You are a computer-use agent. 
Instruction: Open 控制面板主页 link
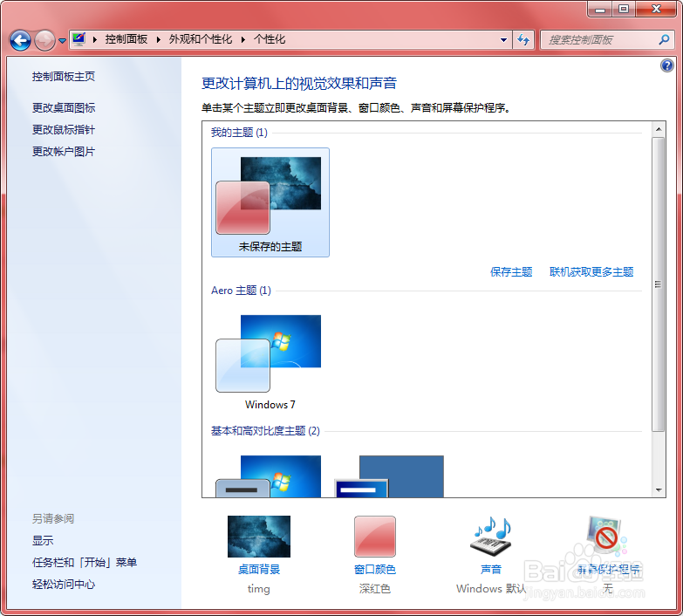63,77
